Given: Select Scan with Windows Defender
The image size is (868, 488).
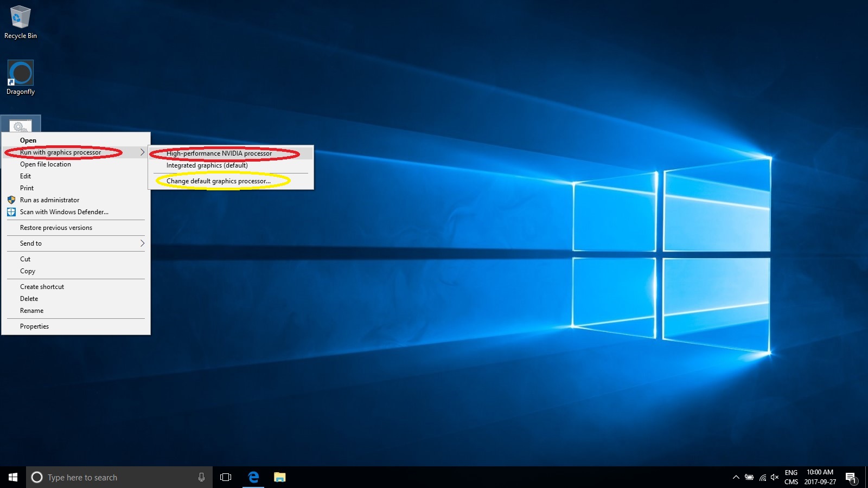Looking at the screenshot, I should 63,212.
